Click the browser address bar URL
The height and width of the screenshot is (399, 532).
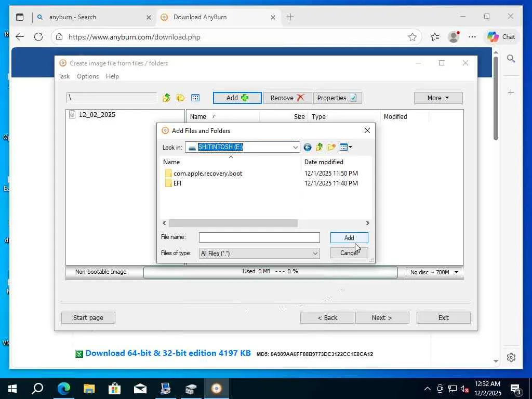[135, 37]
